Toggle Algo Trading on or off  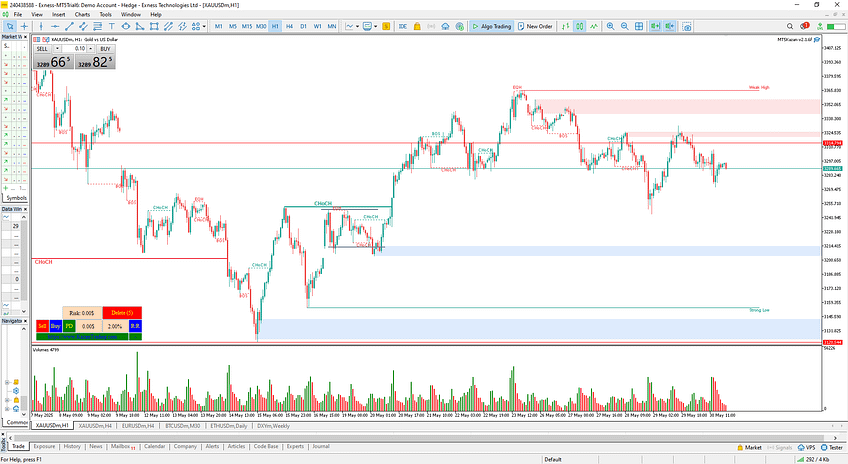click(492, 26)
